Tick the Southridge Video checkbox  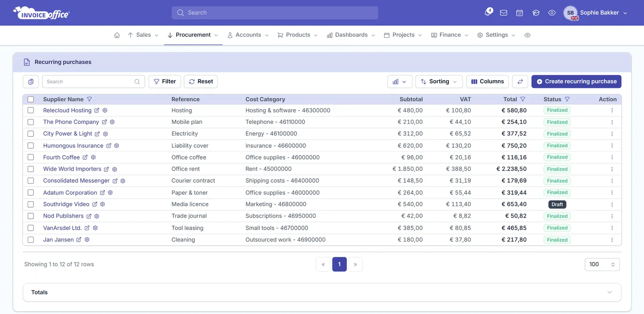[31, 204]
